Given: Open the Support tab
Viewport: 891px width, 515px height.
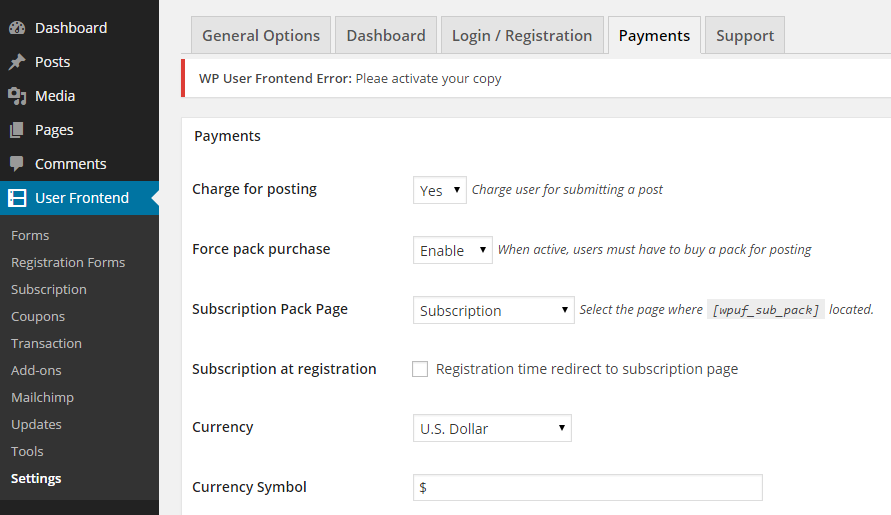Looking at the screenshot, I should (745, 35).
